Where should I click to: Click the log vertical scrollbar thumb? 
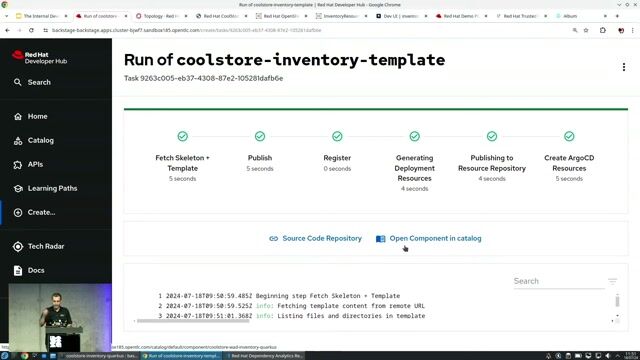[617, 301]
